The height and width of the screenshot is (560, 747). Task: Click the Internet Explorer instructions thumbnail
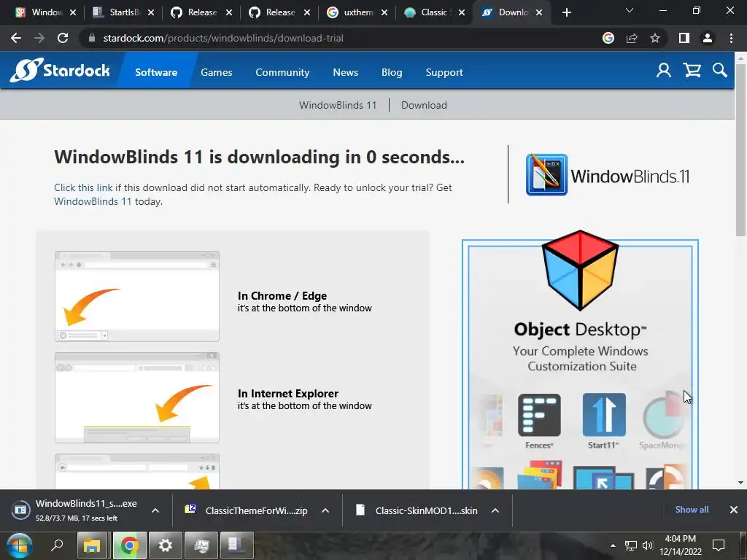click(137, 397)
